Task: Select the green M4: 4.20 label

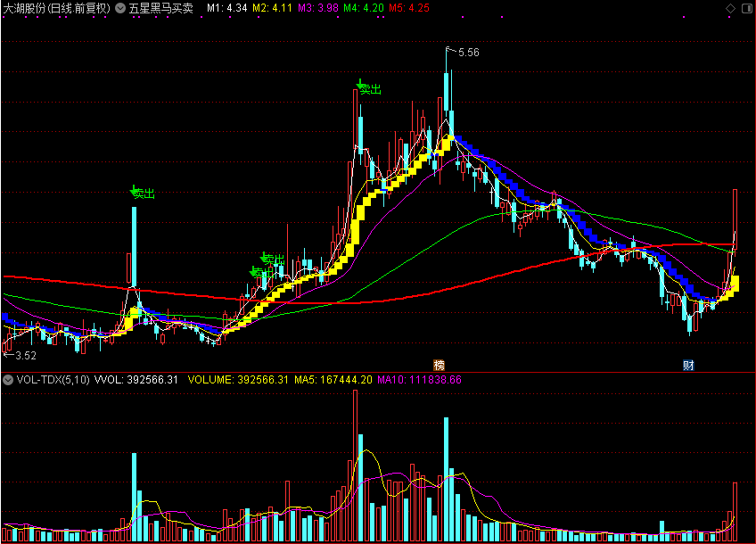Action: (364, 8)
